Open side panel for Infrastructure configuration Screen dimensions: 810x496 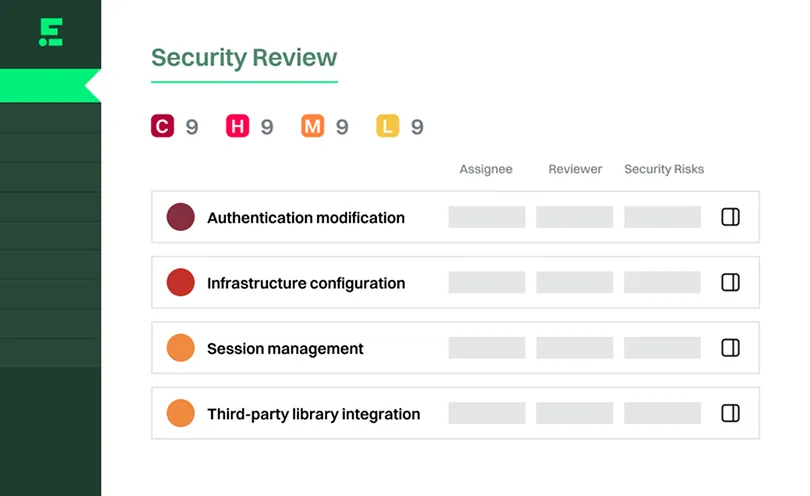point(730,283)
